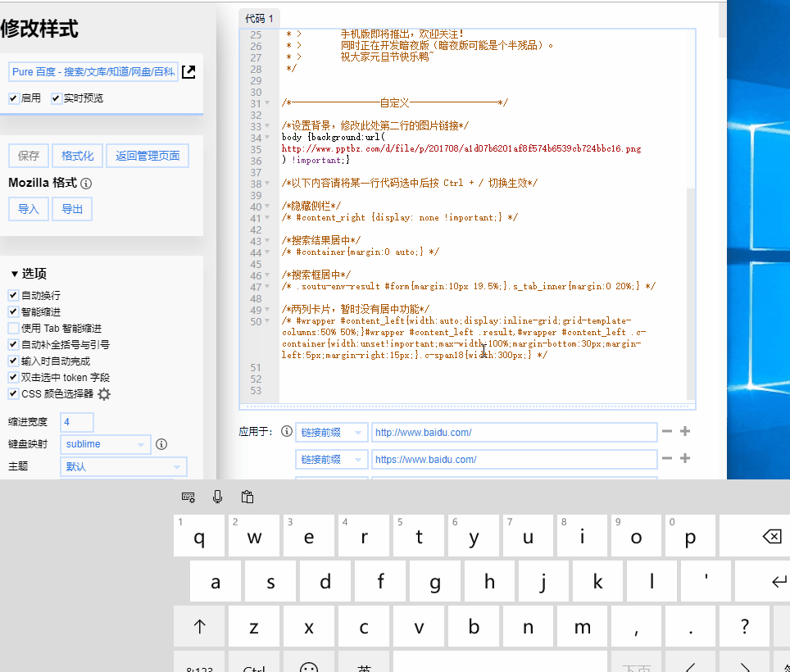Click the 应用于 info icon
This screenshot has width=790, height=672.
click(286, 432)
